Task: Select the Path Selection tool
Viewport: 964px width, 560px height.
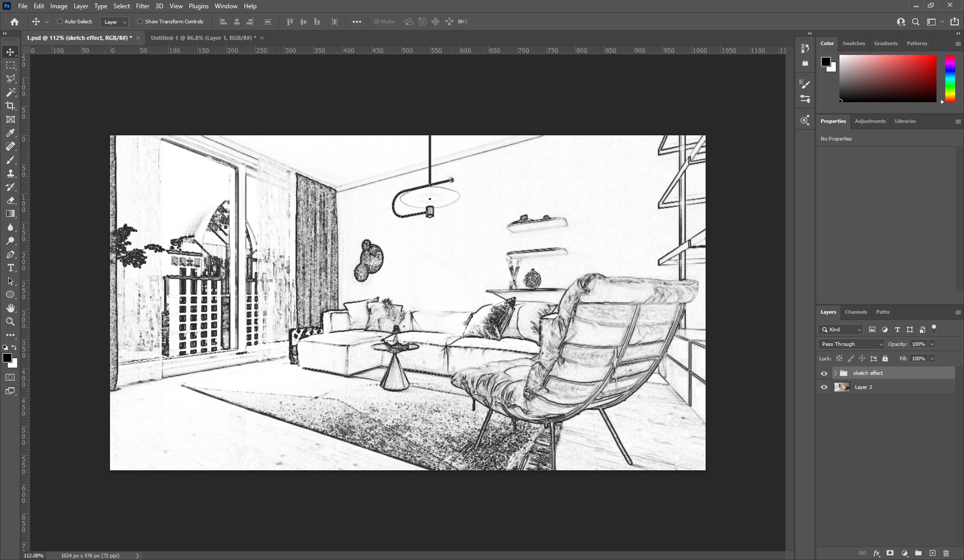Action: click(10, 281)
